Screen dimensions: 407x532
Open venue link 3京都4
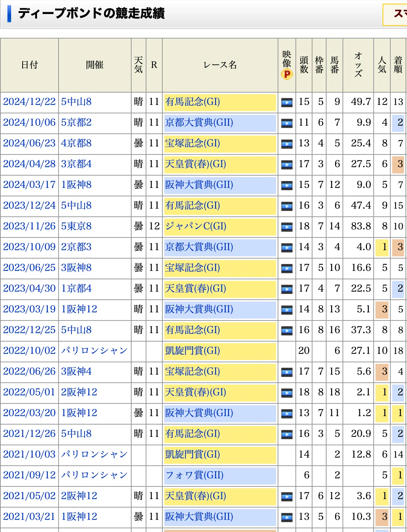click(76, 164)
